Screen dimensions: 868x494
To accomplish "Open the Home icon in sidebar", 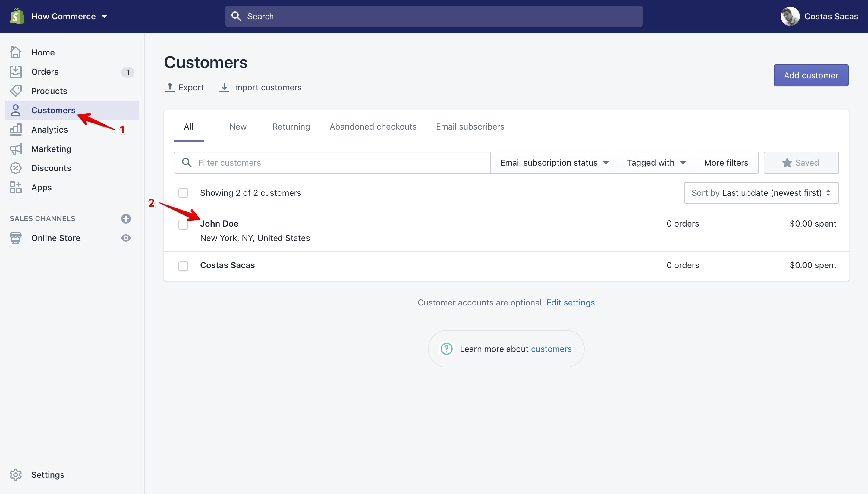I will pyautogui.click(x=16, y=52).
